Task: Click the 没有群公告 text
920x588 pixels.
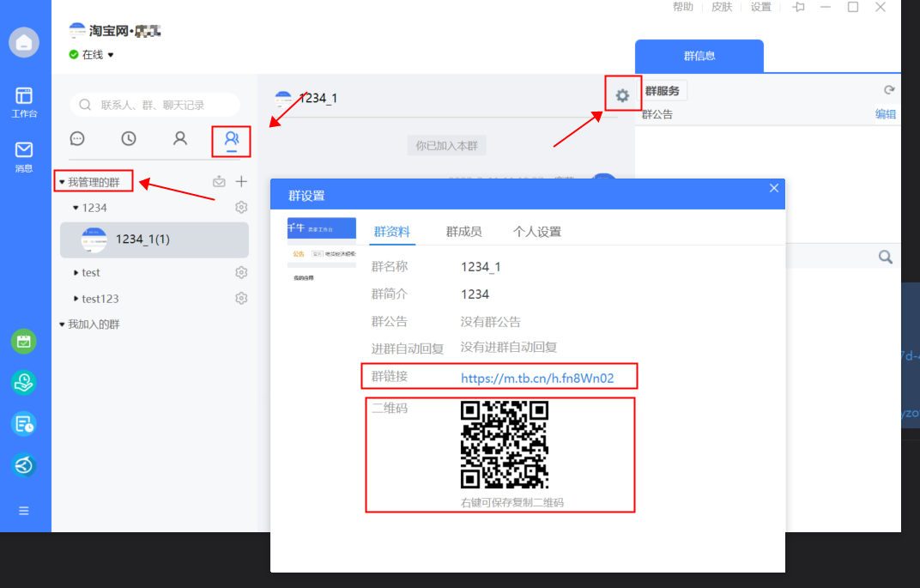Action: click(x=491, y=322)
